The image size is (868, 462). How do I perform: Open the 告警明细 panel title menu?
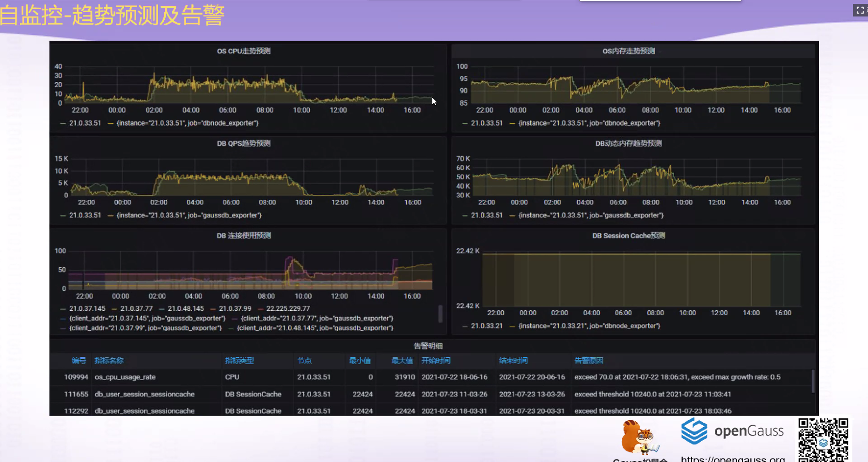coord(428,346)
